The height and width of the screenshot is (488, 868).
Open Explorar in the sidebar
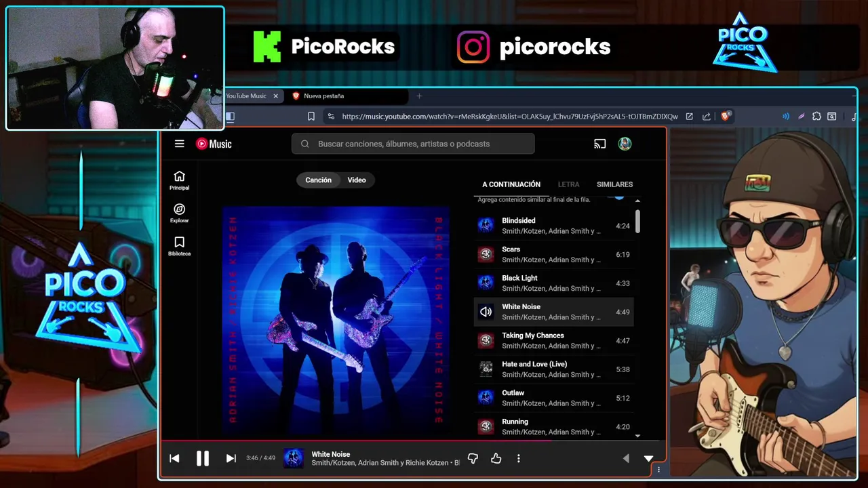(179, 213)
